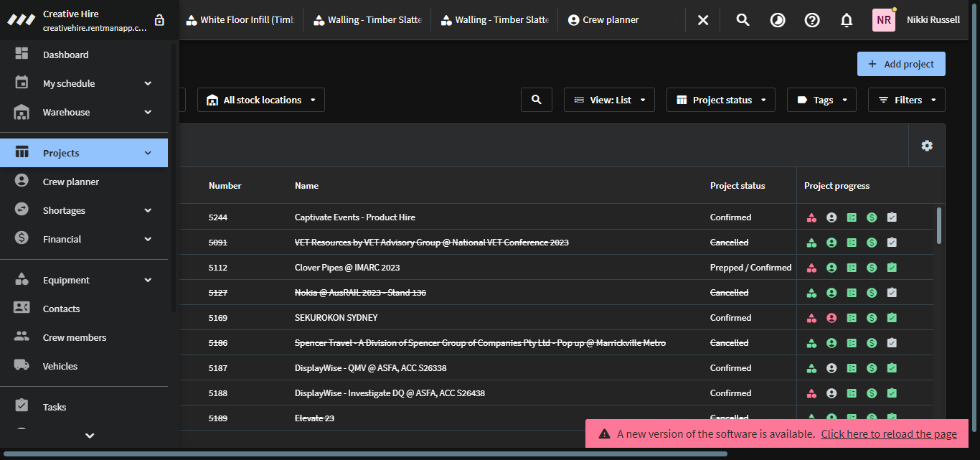This screenshot has width=980, height=460.
Task: Click the Prepped / Confirmed status cell
Action: pyautogui.click(x=750, y=268)
